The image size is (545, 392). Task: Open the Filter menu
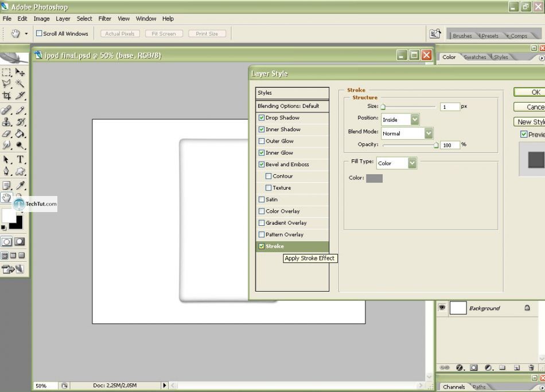pyautogui.click(x=104, y=18)
